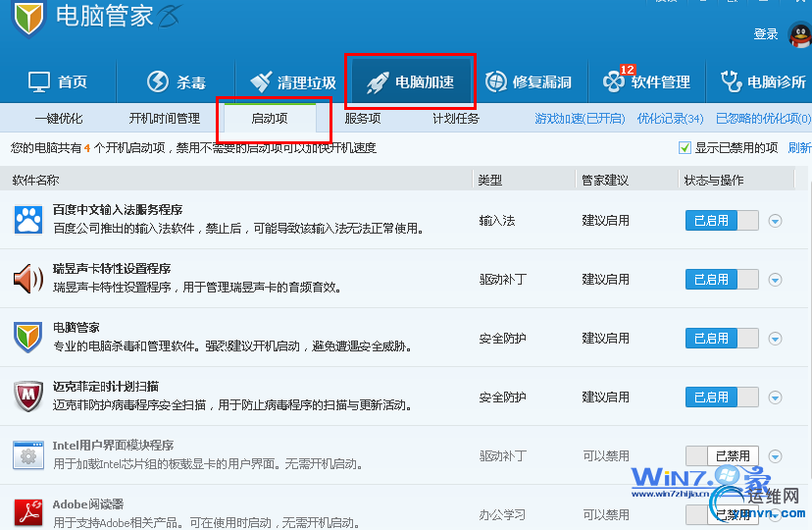Open 游戏加速(已开启) link
The image size is (812, 530).
[580, 119]
